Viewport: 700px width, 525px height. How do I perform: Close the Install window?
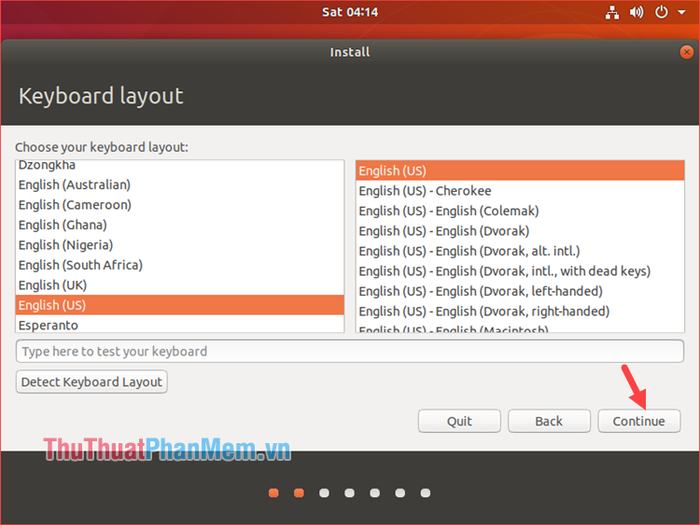[687, 52]
